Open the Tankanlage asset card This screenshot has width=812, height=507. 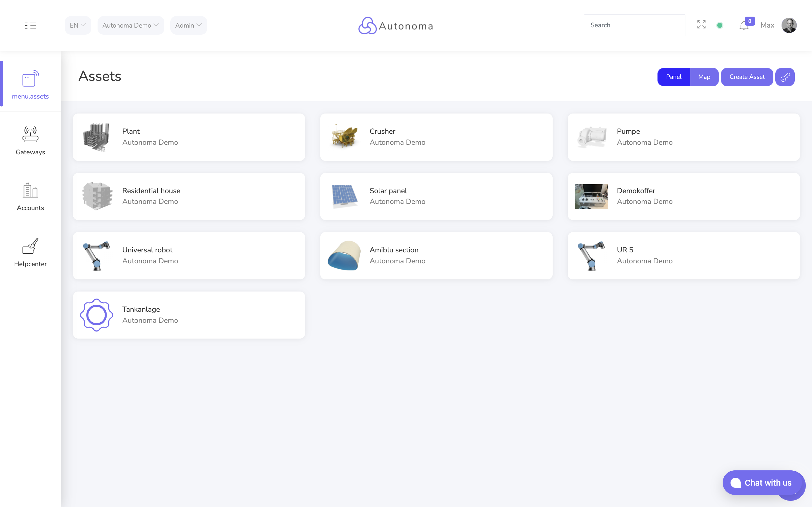pos(189,315)
